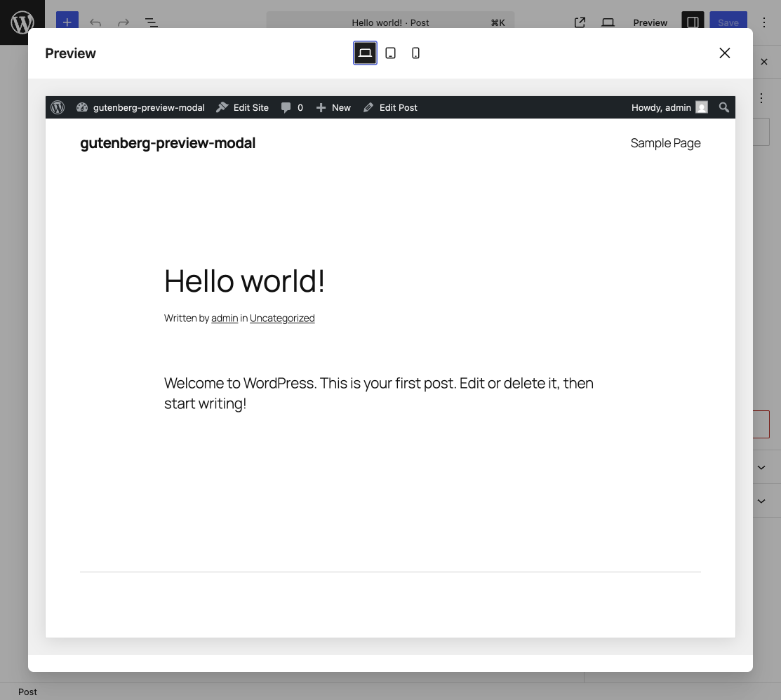
Task: Open comments bubble showing 0
Action: click(292, 107)
